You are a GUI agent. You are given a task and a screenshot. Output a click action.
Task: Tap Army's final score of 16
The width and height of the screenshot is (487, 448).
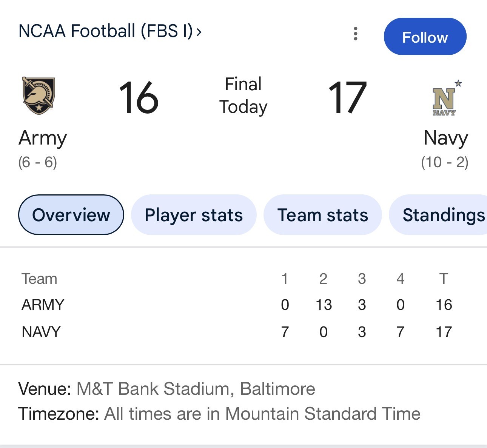coord(139,97)
